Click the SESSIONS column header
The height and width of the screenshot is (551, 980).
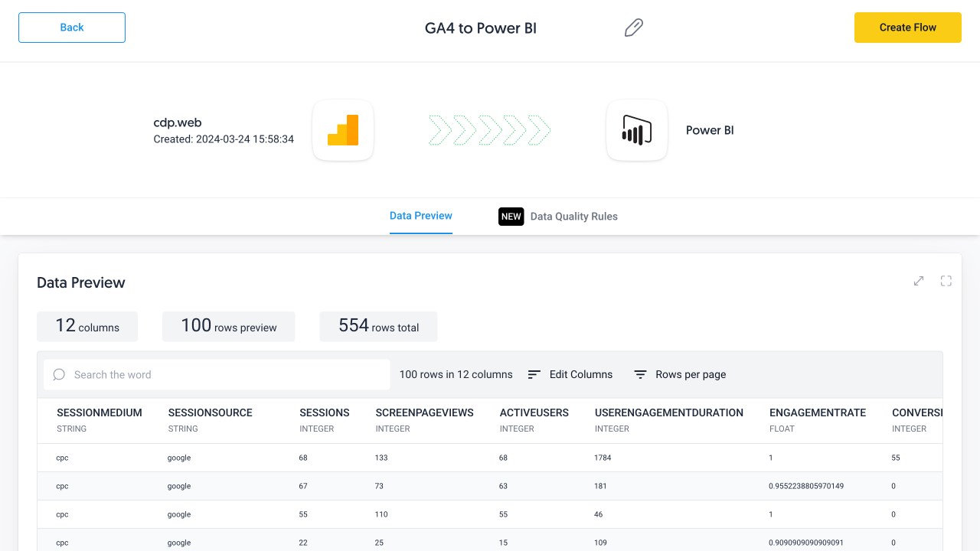click(325, 412)
